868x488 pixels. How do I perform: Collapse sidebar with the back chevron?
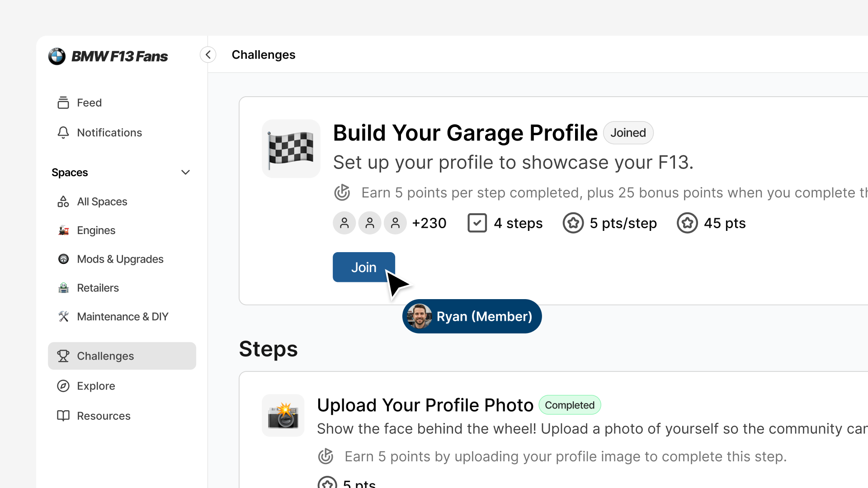pyautogui.click(x=208, y=55)
